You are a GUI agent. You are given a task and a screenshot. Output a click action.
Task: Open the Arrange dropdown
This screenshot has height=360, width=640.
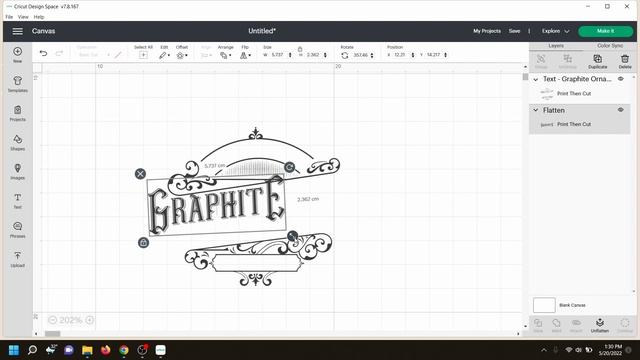pyautogui.click(x=226, y=55)
